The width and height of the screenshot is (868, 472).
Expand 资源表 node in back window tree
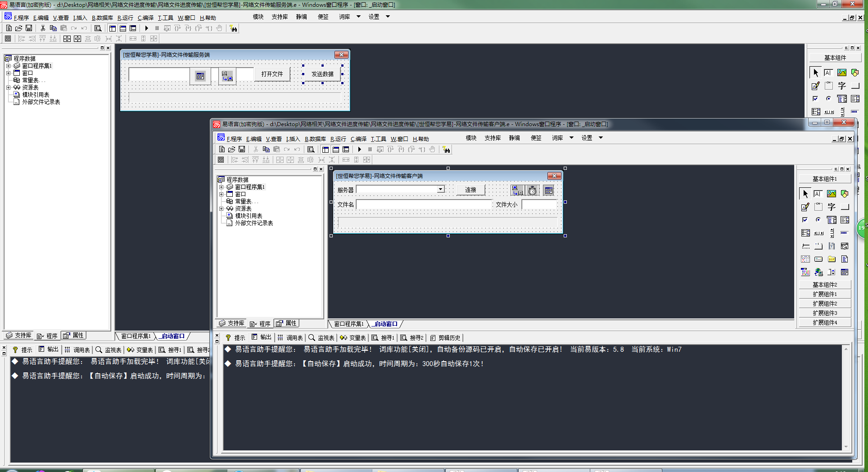[x=8, y=87]
